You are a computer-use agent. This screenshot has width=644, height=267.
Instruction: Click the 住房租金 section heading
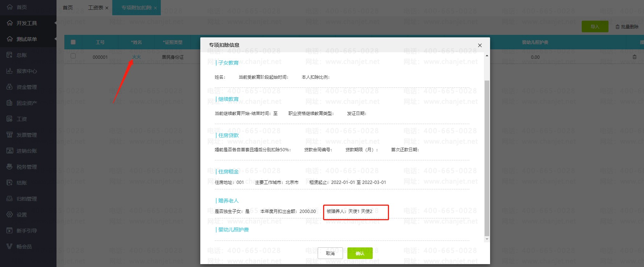[x=228, y=172]
